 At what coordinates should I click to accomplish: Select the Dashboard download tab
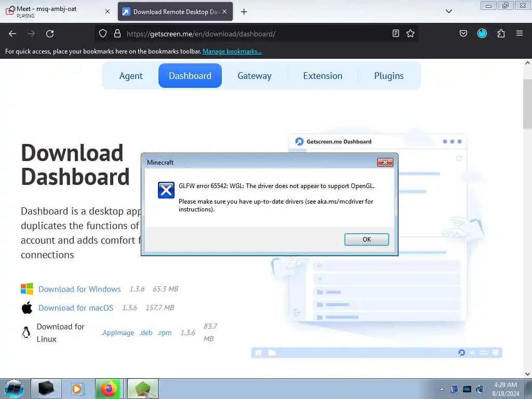click(190, 76)
